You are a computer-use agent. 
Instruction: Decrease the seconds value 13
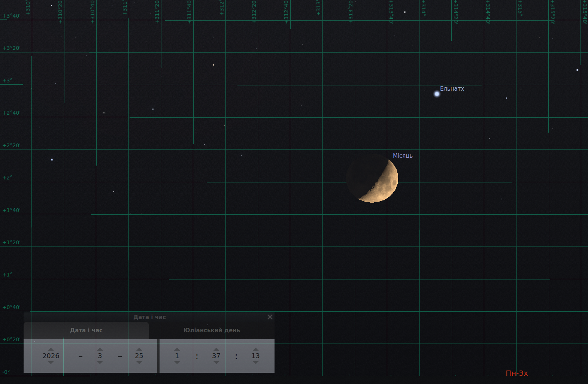pyautogui.click(x=255, y=363)
